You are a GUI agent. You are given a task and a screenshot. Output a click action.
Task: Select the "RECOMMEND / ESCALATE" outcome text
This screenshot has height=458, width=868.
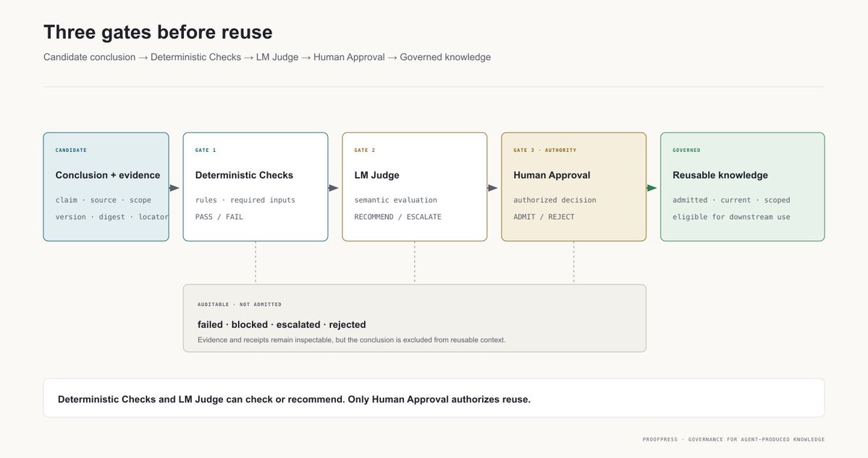coord(398,217)
